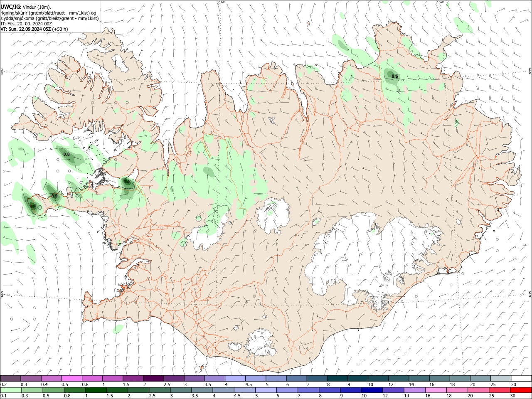
Task: Click the slate blue 6 mm snow swatch
Action: click(x=296, y=378)
